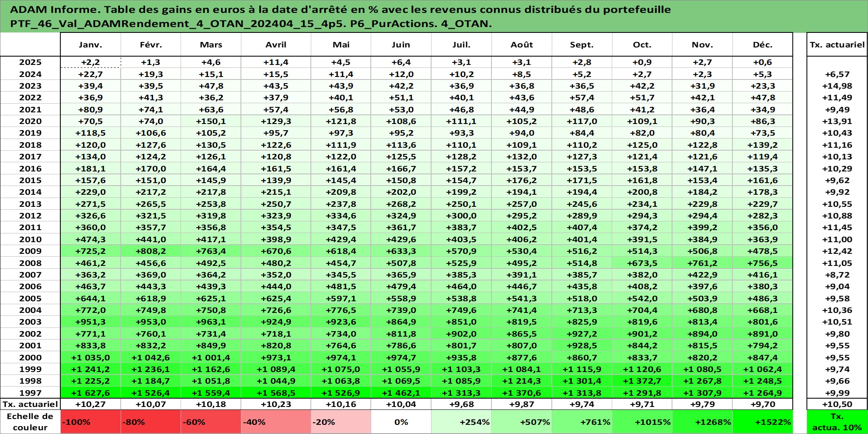
Task: Select the 'Août' column header
Action: [x=522, y=45]
